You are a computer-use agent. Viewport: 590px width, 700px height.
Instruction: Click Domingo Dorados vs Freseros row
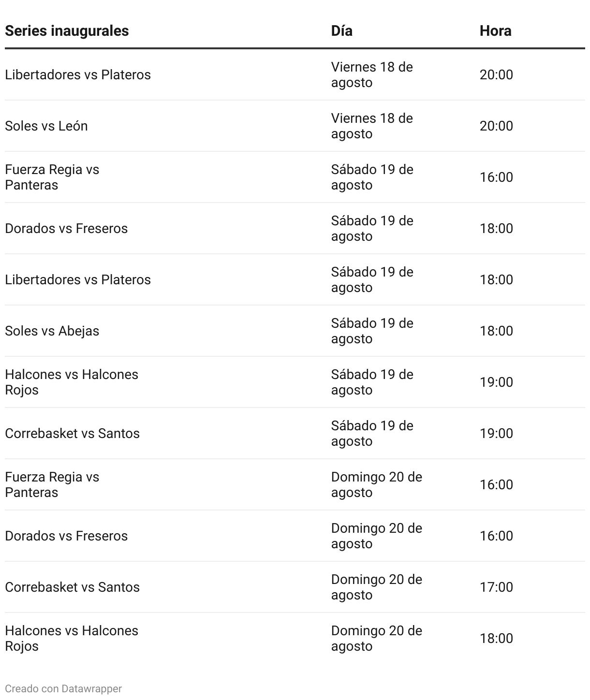click(295, 536)
